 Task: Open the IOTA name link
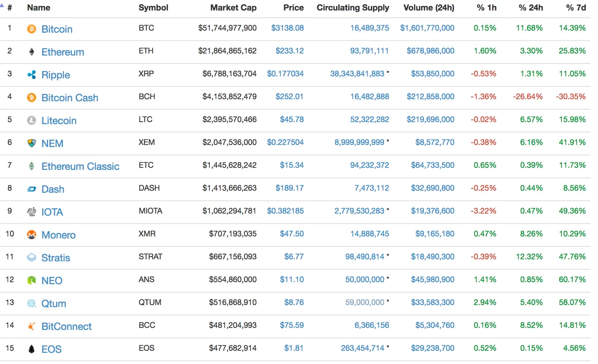pyautogui.click(x=52, y=212)
